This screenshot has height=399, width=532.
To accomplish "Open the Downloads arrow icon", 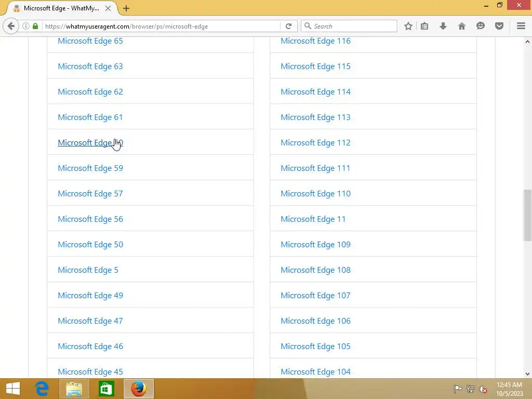I will pos(443,26).
